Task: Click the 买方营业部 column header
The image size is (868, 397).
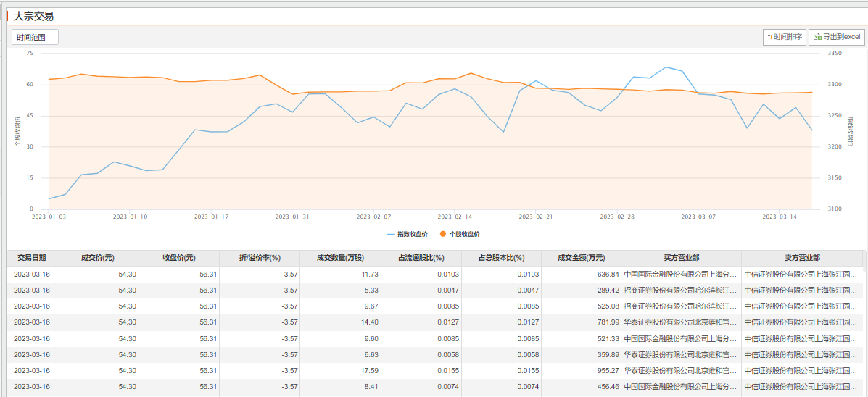Action: 681,258
